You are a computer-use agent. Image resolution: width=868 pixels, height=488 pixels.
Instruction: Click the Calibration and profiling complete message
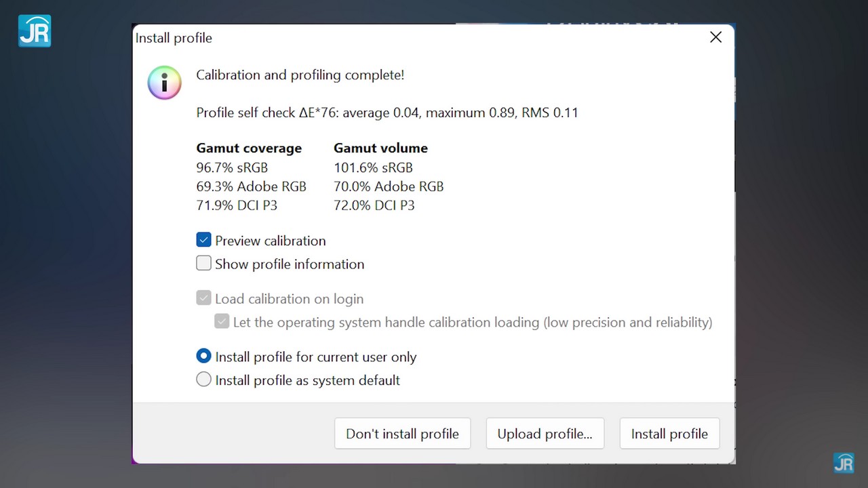(x=300, y=75)
